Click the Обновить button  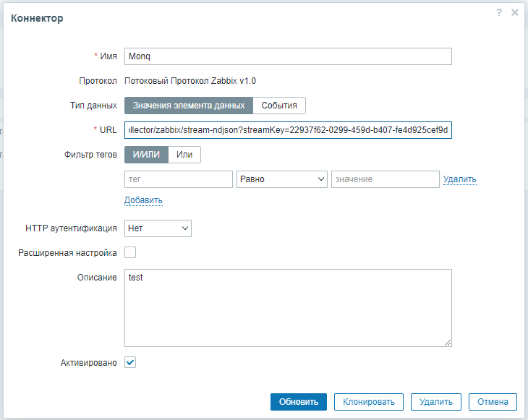[x=298, y=402]
